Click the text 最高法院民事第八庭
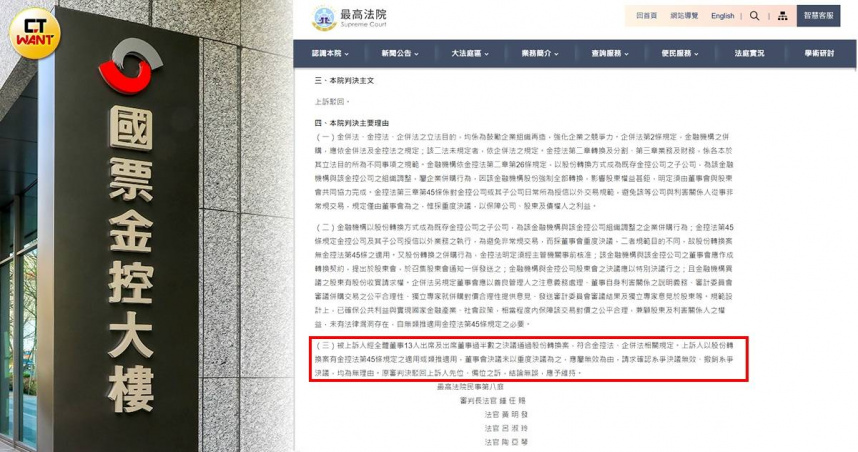The image size is (858, 452). tap(470, 387)
